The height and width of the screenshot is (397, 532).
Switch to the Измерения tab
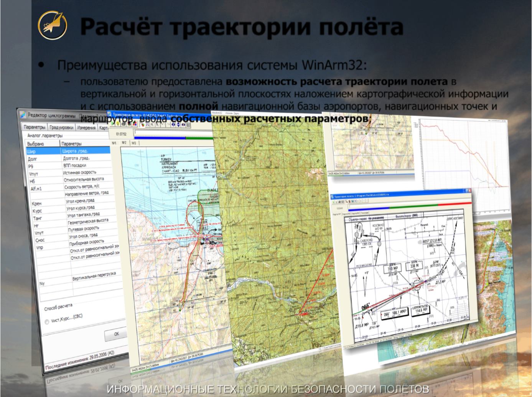pyautogui.click(x=86, y=128)
